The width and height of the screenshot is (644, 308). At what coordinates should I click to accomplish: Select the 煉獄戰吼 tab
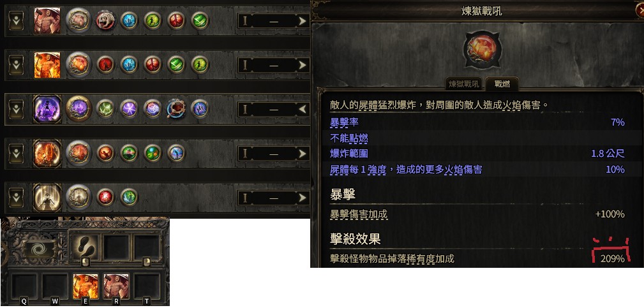tap(464, 84)
